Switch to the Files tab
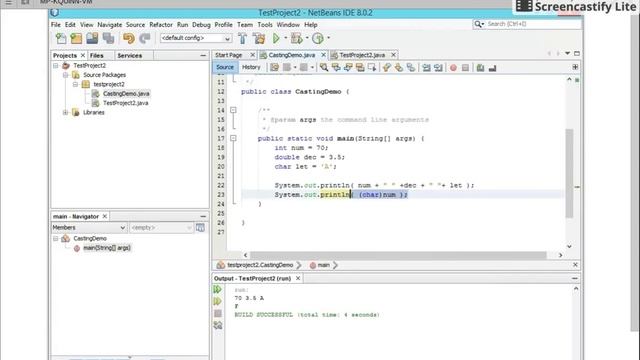 point(97,56)
